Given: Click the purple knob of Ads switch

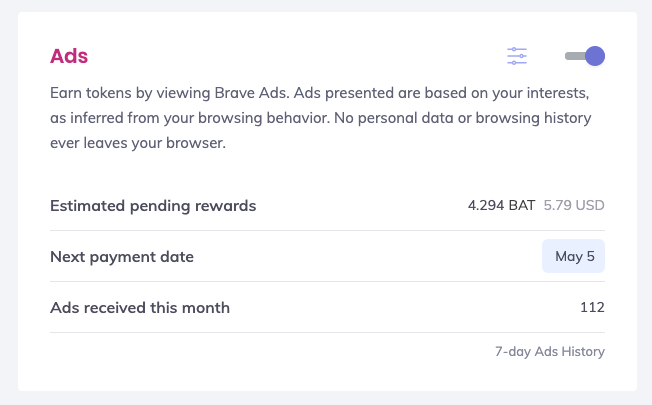Looking at the screenshot, I should click(x=595, y=56).
